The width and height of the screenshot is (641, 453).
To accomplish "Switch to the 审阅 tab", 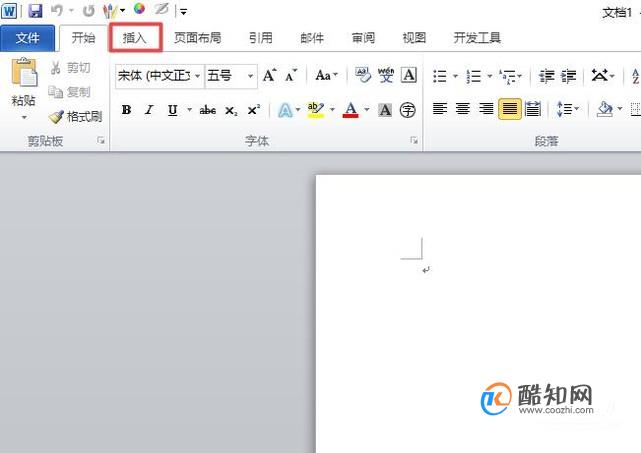I will click(363, 38).
